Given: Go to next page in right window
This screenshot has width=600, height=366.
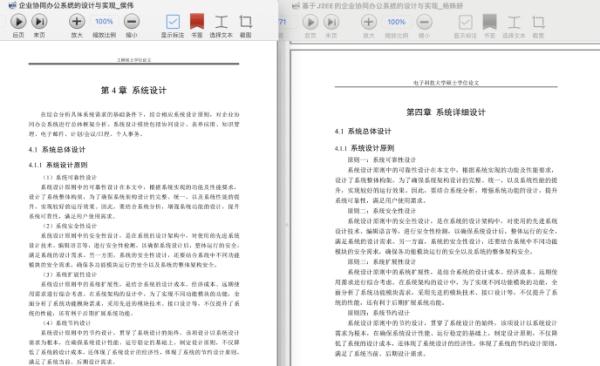Looking at the screenshot, I should (x=310, y=22).
